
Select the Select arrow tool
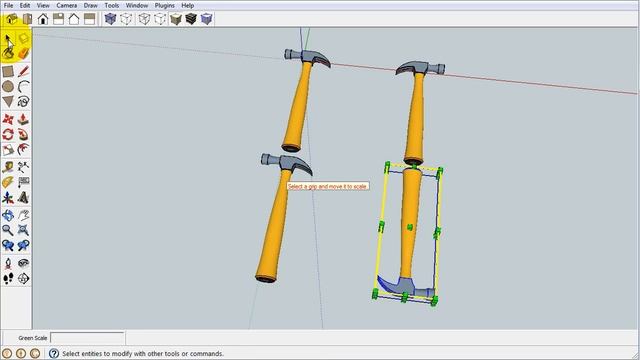pos(8,39)
